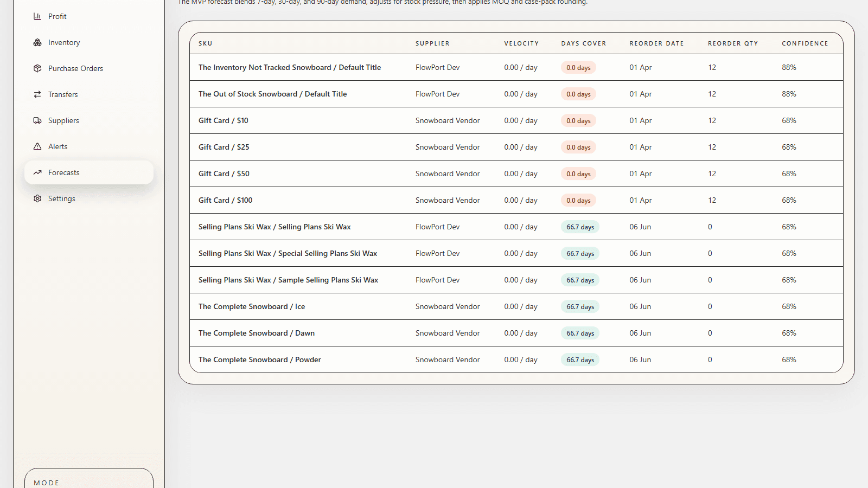Select the Sample Selling Plans Ski Wax SKU

[x=288, y=280]
